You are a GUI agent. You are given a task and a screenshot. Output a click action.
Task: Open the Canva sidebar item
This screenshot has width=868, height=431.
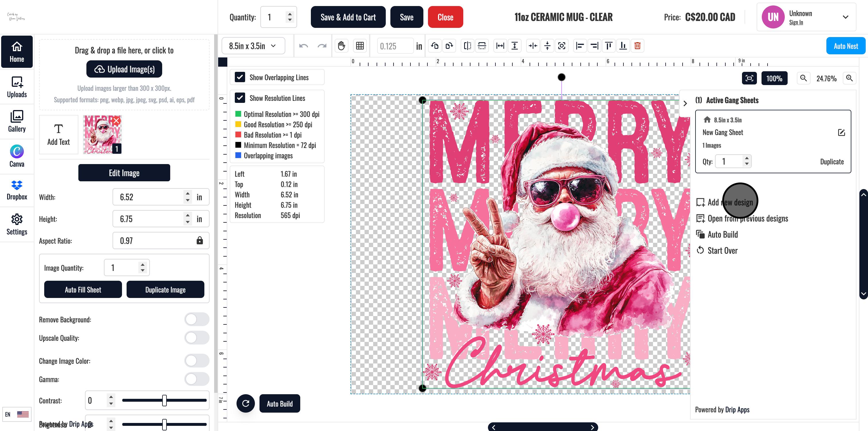(x=17, y=156)
